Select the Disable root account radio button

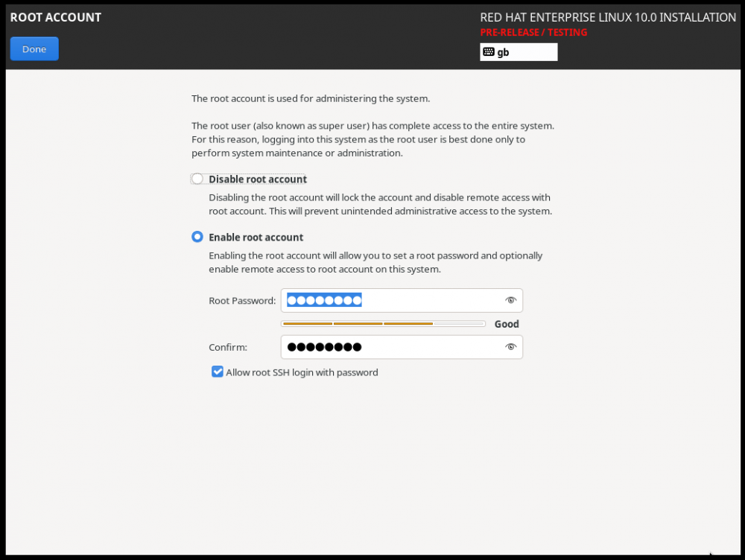pyautogui.click(x=197, y=179)
